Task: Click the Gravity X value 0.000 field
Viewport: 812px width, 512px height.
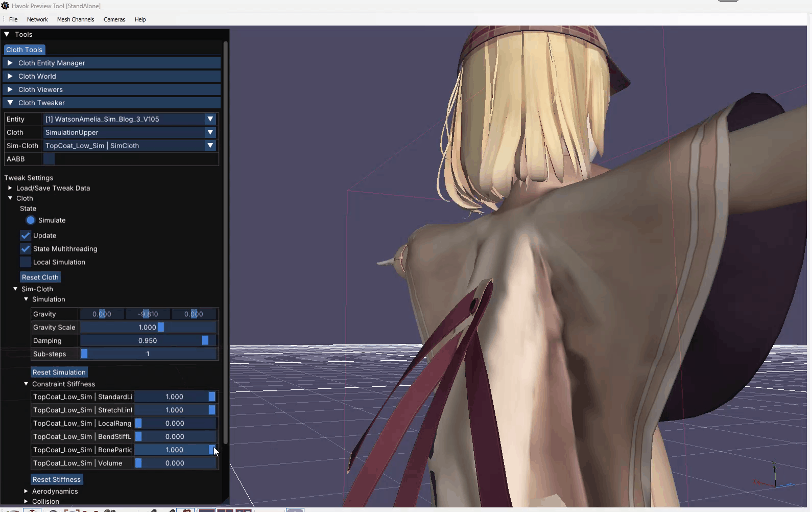Action: (x=102, y=314)
